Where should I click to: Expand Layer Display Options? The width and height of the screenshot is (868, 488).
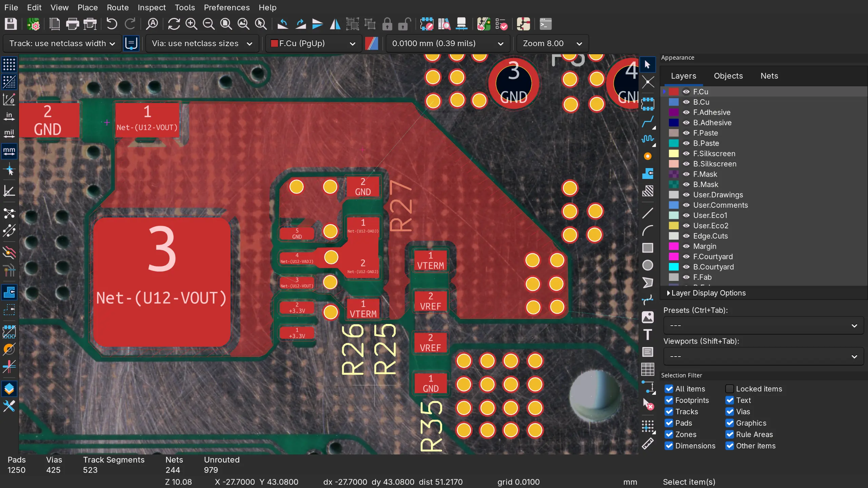[x=706, y=293]
